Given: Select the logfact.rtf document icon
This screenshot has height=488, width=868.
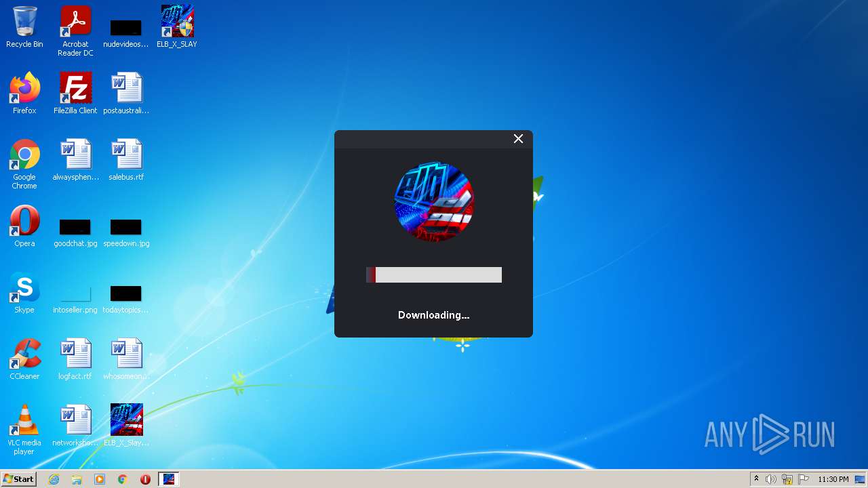Looking at the screenshot, I should point(75,359).
